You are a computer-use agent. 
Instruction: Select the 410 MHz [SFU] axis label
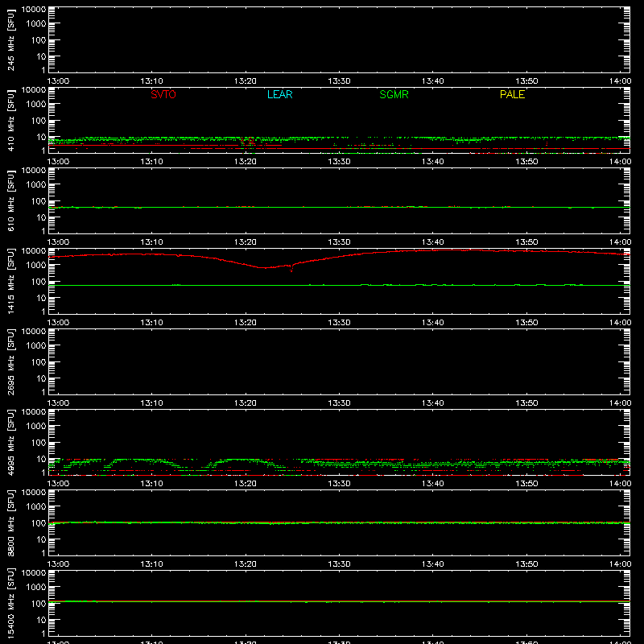11,120
